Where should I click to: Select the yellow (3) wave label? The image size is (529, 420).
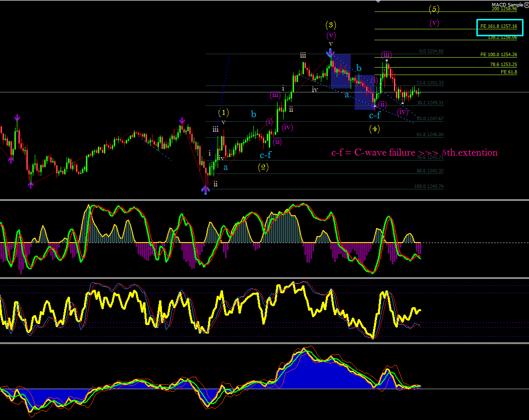click(x=331, y=25)
